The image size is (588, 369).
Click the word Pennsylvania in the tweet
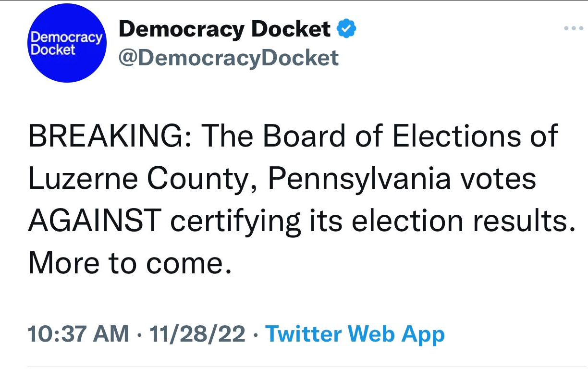pos(359,180)
